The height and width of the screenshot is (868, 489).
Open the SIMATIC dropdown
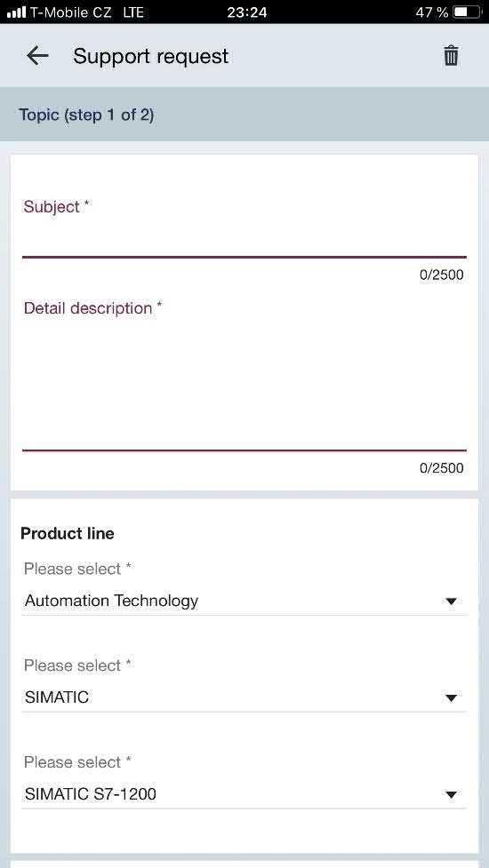tap(244, 697)
